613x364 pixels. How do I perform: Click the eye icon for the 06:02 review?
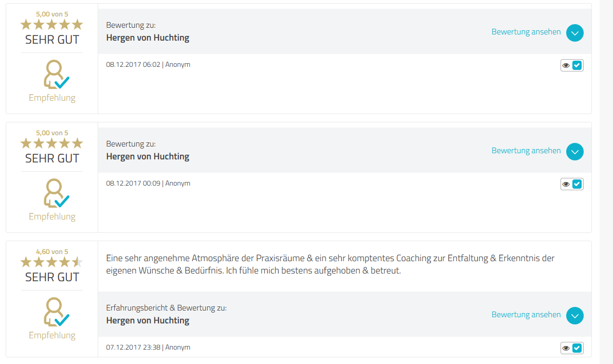coord(566,65)
